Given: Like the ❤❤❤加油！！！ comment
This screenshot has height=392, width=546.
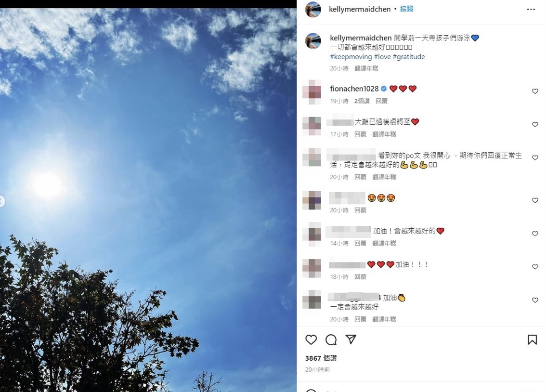Looking at the screenshot, I should [x=535, y=267].
